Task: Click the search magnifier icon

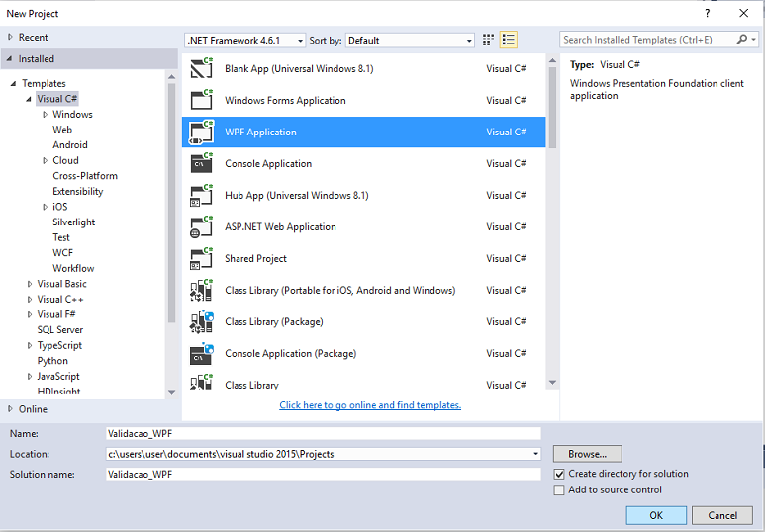Action: [741, 40]
